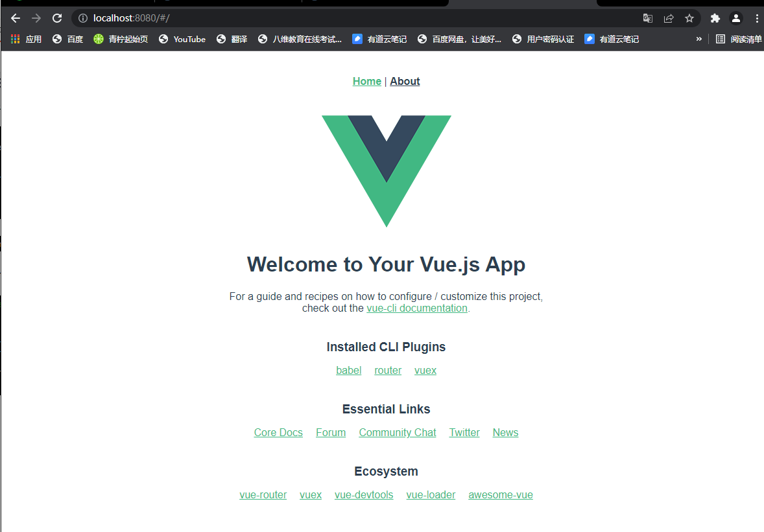Select the Home nav link
The width and height of the screenshot is (764, 532).
(366, 81)
